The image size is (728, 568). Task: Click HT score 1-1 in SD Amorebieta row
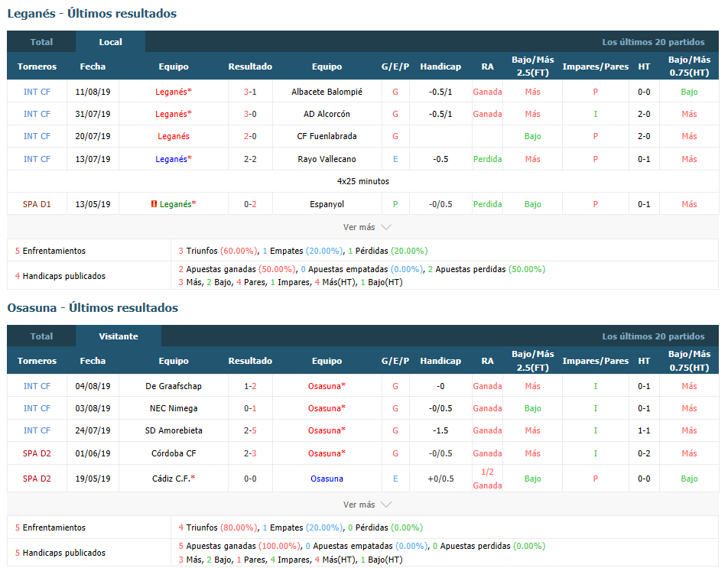coord(644,430)
